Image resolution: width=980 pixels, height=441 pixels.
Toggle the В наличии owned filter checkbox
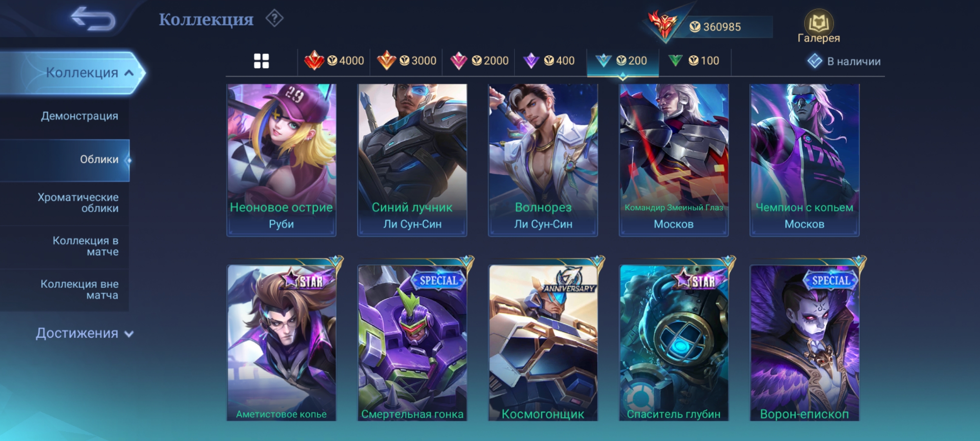(x=815, y=61)
